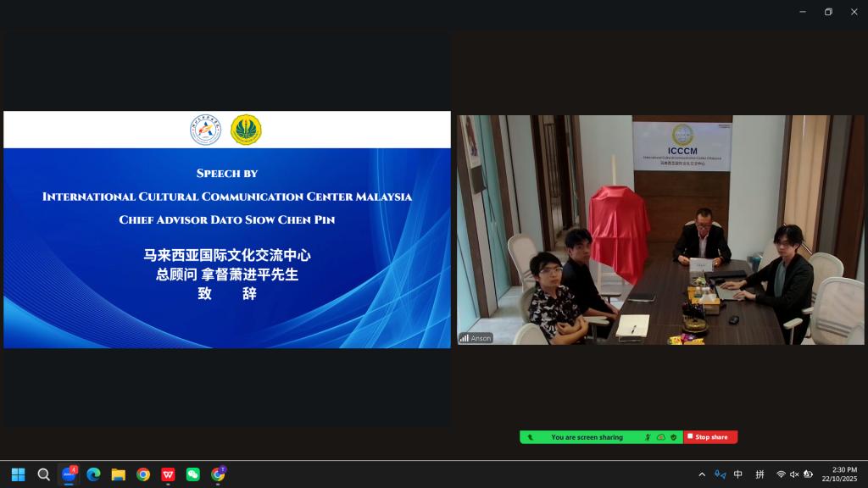Click the green security shield icon

coord(673,437)
